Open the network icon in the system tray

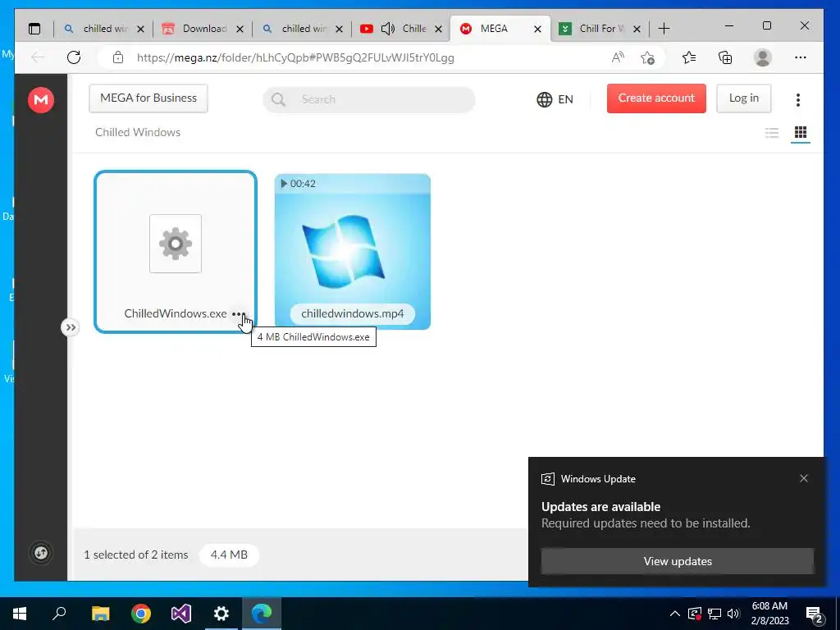[714, 614]
